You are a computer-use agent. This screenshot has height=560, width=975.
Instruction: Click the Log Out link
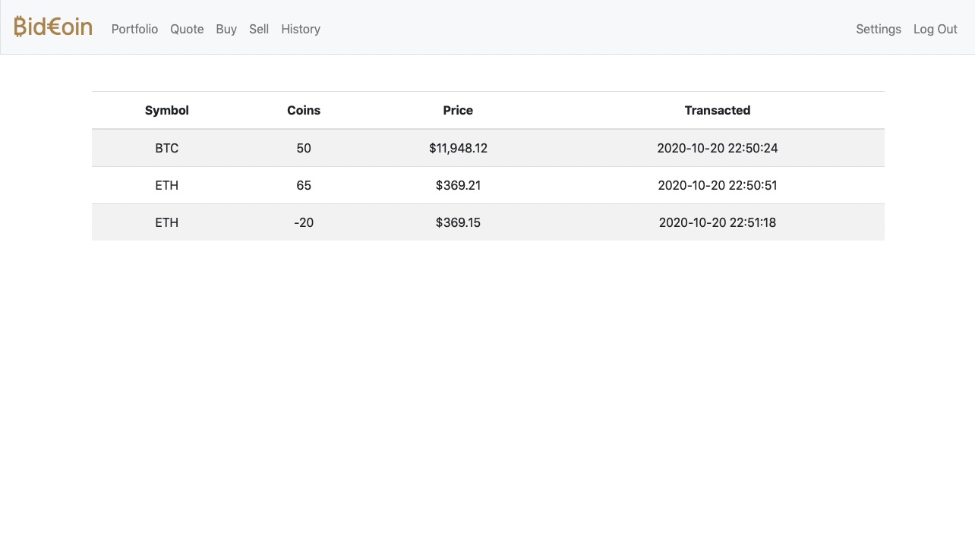935,29
